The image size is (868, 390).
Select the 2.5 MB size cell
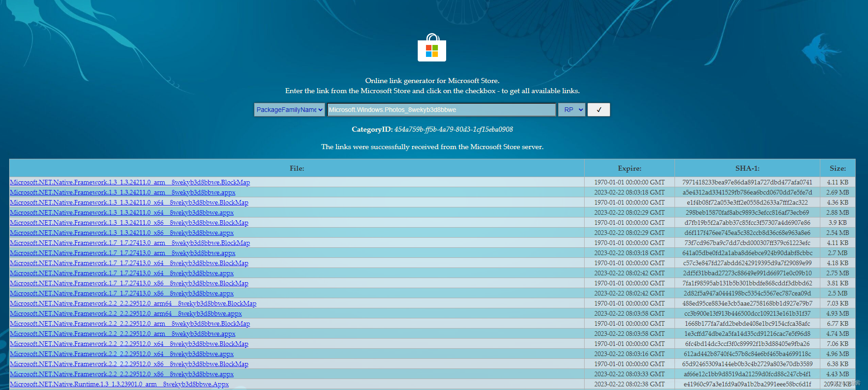[x=838, y=293]
